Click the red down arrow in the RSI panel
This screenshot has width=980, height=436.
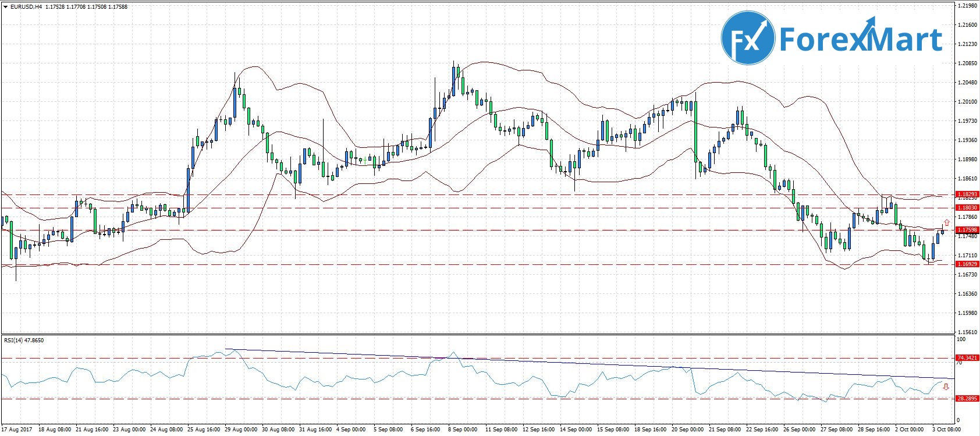[x=946, y=387]
